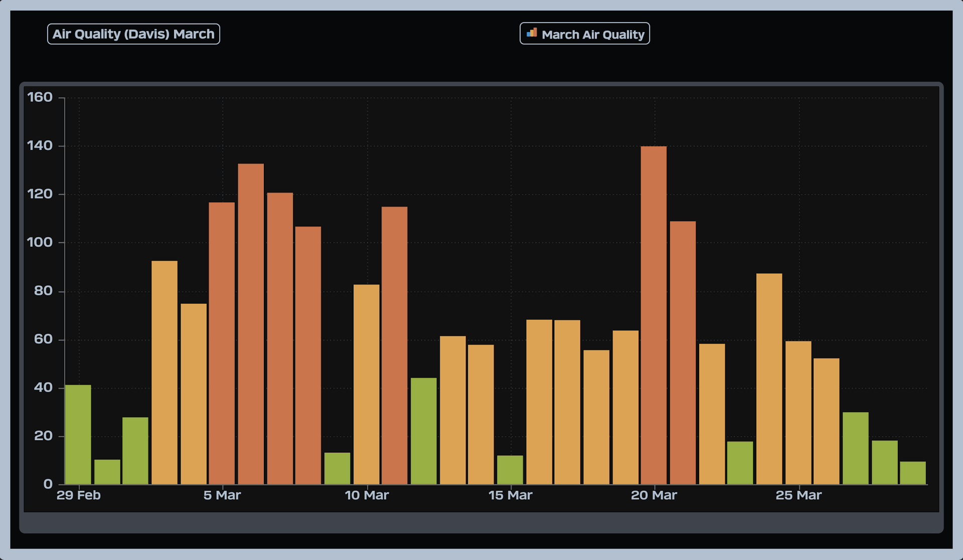Viewport: 963px width, 560px height.
Task: Click the 25 Mar x-axis label
Action: click(x=798, y=495)
